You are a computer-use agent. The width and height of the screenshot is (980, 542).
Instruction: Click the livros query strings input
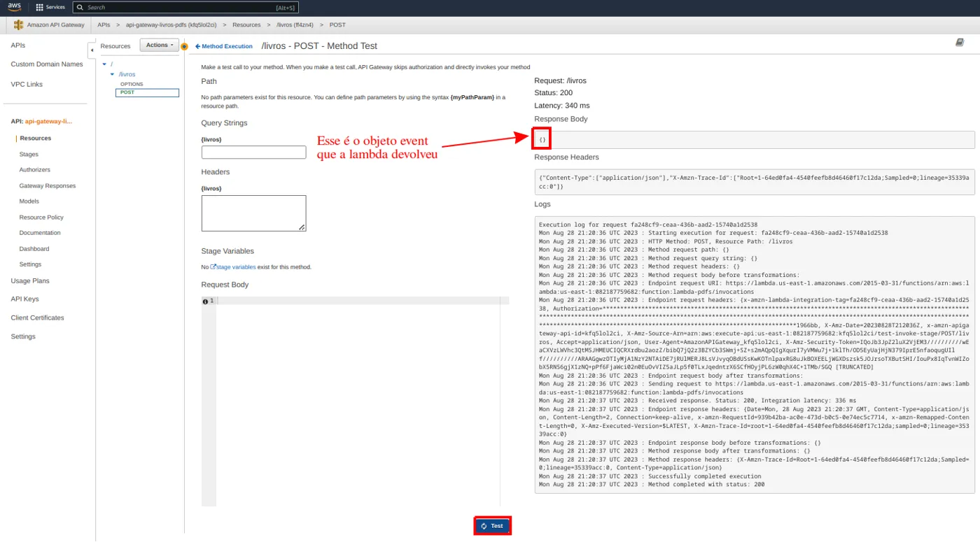253,152
